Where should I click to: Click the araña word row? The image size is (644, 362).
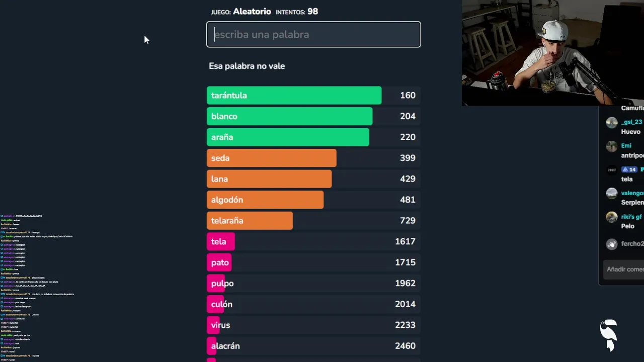click(313, 137)
